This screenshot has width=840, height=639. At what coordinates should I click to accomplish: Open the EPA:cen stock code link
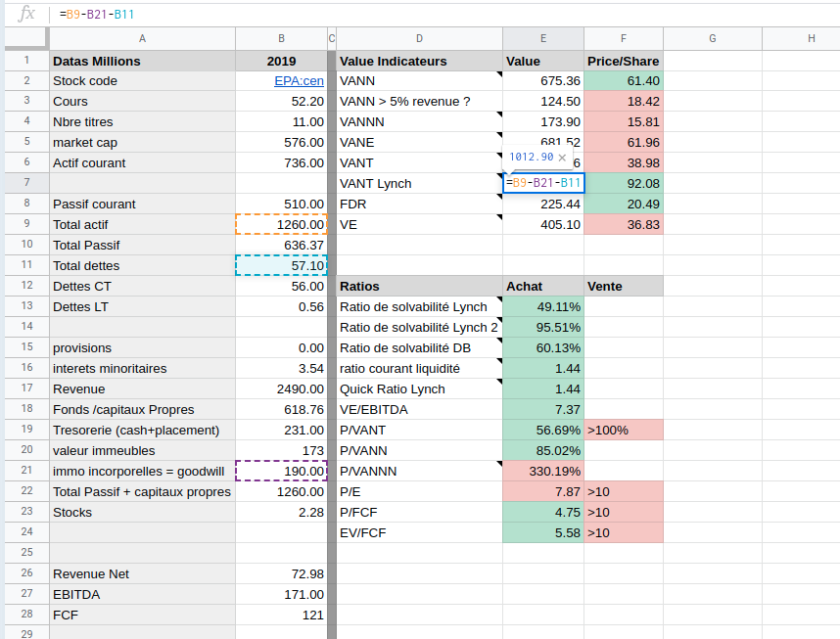[299, 81]
